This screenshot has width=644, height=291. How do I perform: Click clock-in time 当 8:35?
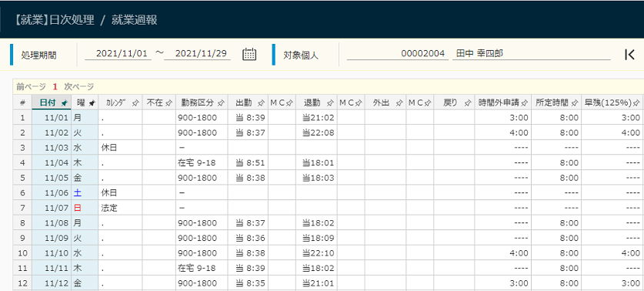point(248,283)
